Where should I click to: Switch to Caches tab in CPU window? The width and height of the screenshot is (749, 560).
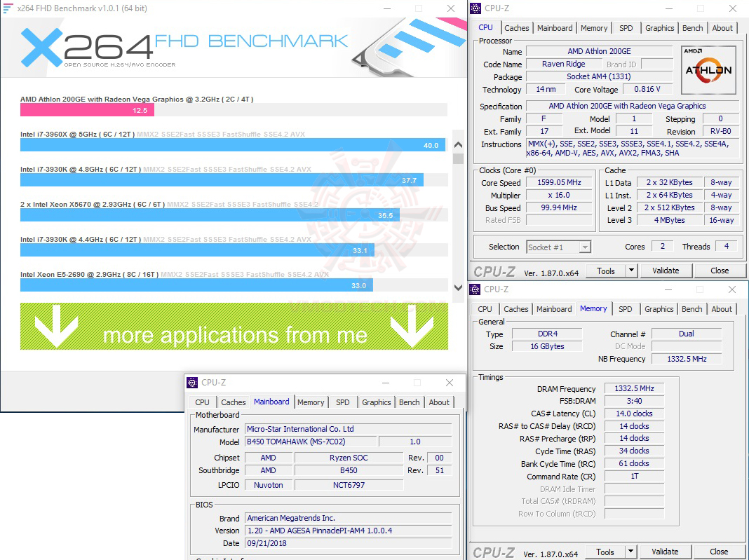516,28
